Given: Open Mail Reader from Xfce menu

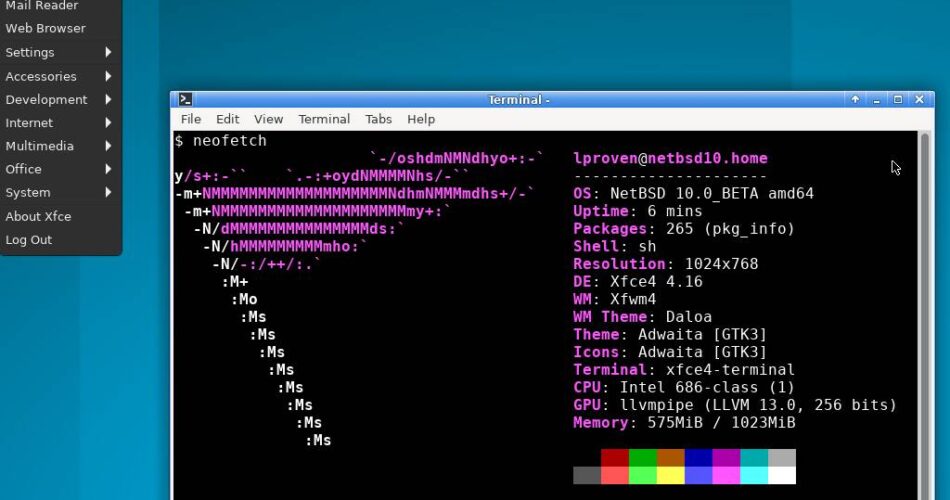Looking at the screenshot, I should point(42,6).
